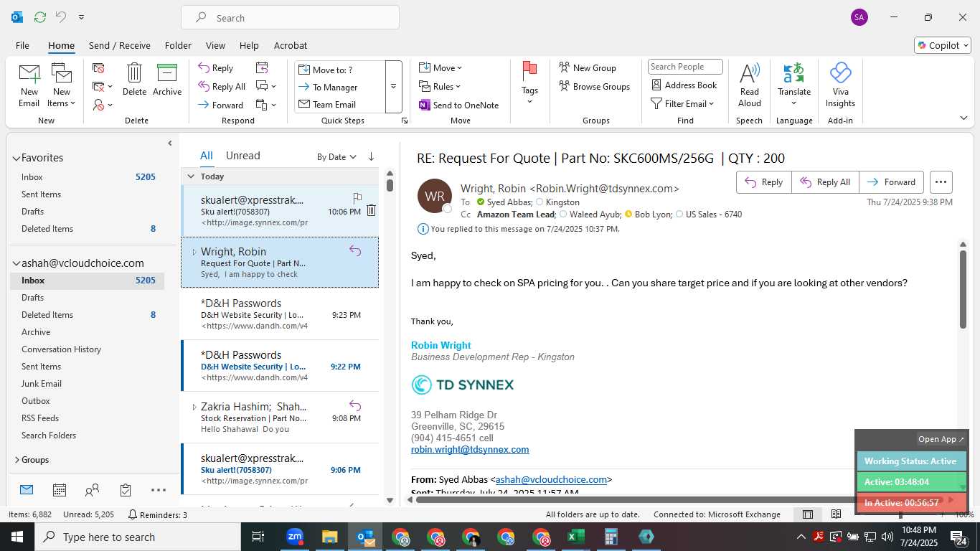
Task: Reverse sort order with the arrow
Action: [371, 156]
